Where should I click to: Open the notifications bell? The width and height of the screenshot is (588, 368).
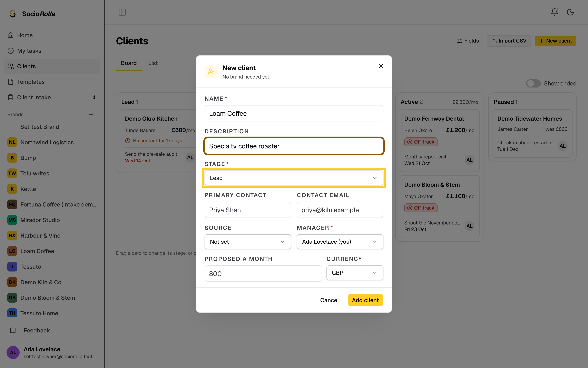pos(554,12)
